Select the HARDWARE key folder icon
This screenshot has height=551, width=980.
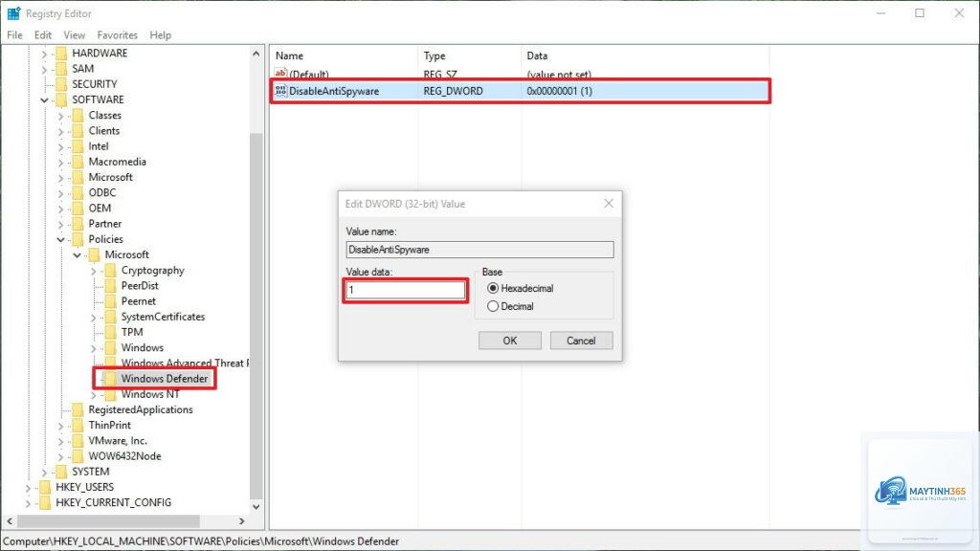click(61, 54)
